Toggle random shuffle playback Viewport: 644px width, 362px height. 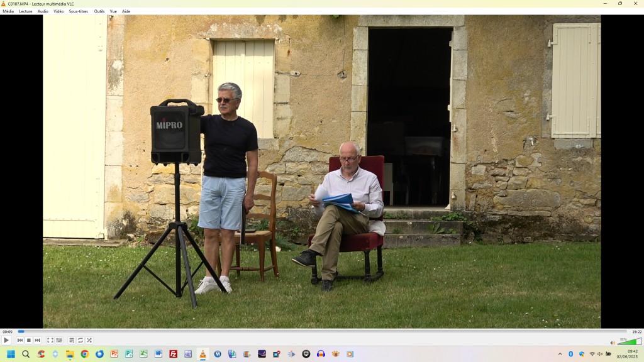coord(89,340)
